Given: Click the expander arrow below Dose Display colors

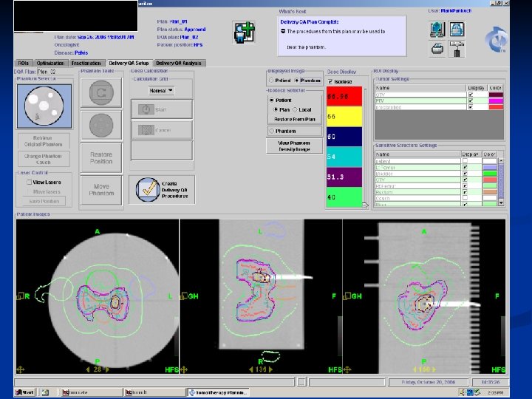Looking at the screenshot, I should [x=365, y=205].
